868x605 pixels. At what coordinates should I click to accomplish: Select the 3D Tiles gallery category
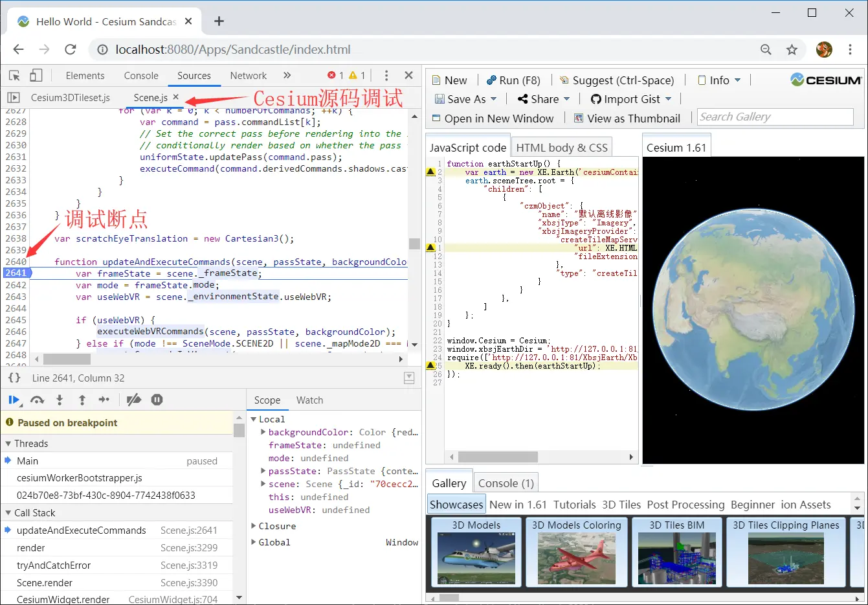(x=621, y=505)
